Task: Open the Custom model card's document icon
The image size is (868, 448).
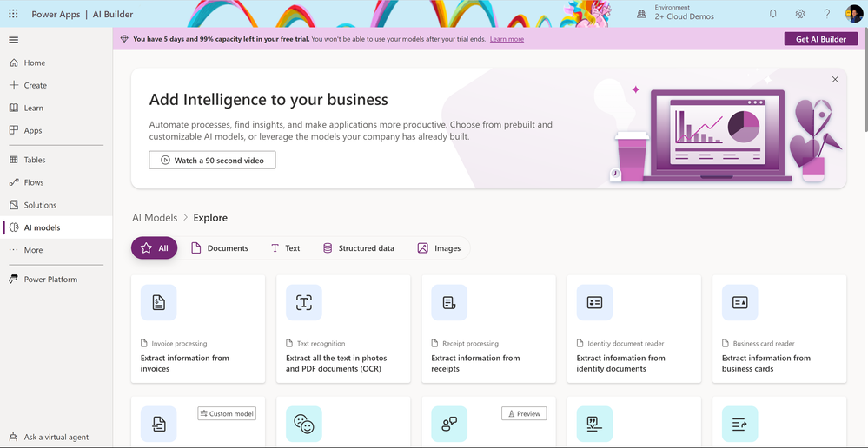Action: pyautogui.click(x=159, y=425)
